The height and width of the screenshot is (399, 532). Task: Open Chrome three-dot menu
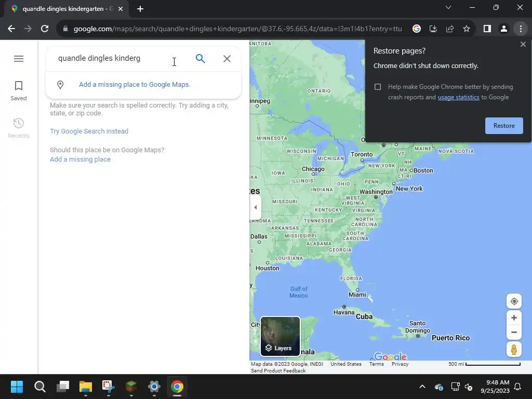pos(521,29)
